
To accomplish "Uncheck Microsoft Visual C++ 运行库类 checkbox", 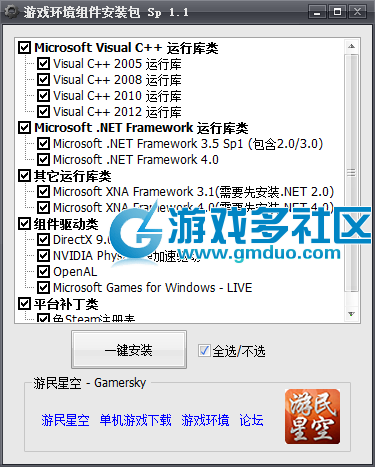I will pos(25,48).
